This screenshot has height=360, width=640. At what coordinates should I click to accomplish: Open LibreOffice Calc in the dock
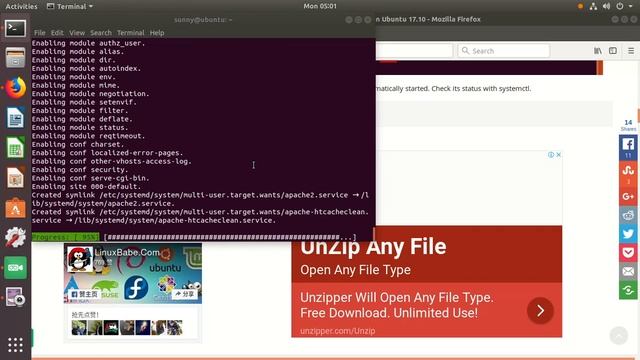tap(15, 147)
